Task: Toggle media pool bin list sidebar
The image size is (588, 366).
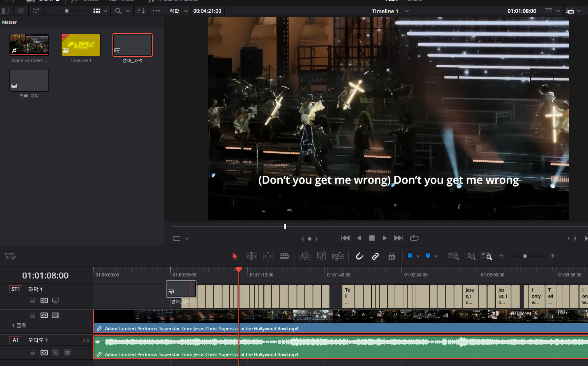Action: point(5,11)
